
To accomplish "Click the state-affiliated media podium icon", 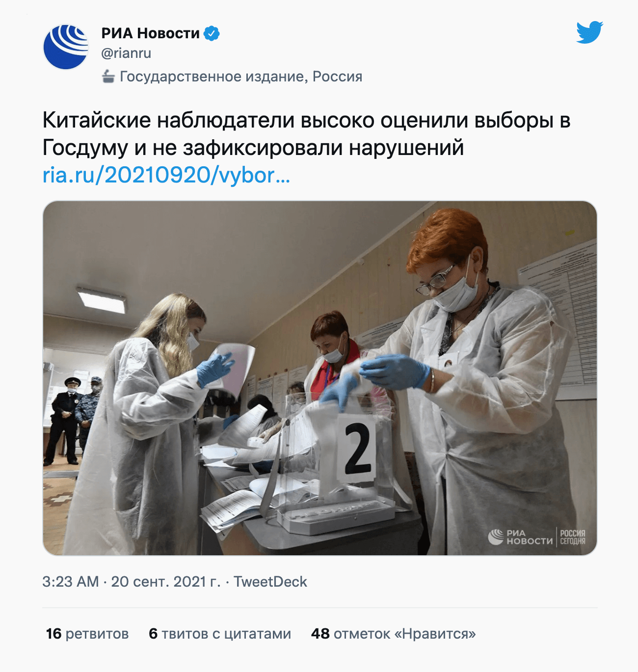I will [x=108, y=77].
